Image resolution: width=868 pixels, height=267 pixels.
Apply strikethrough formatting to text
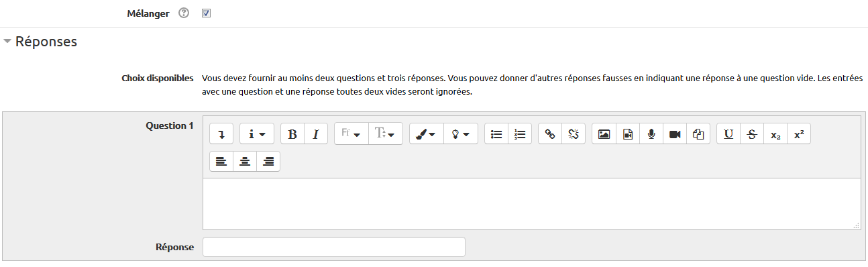pyautogui.click(x=752, y=134)
